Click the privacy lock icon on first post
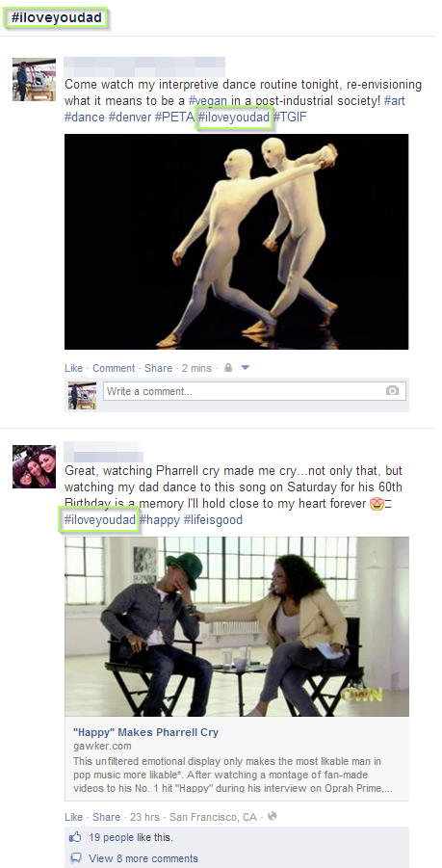The height and width of the screenshot is (868, 442). (x=228, y=368)
